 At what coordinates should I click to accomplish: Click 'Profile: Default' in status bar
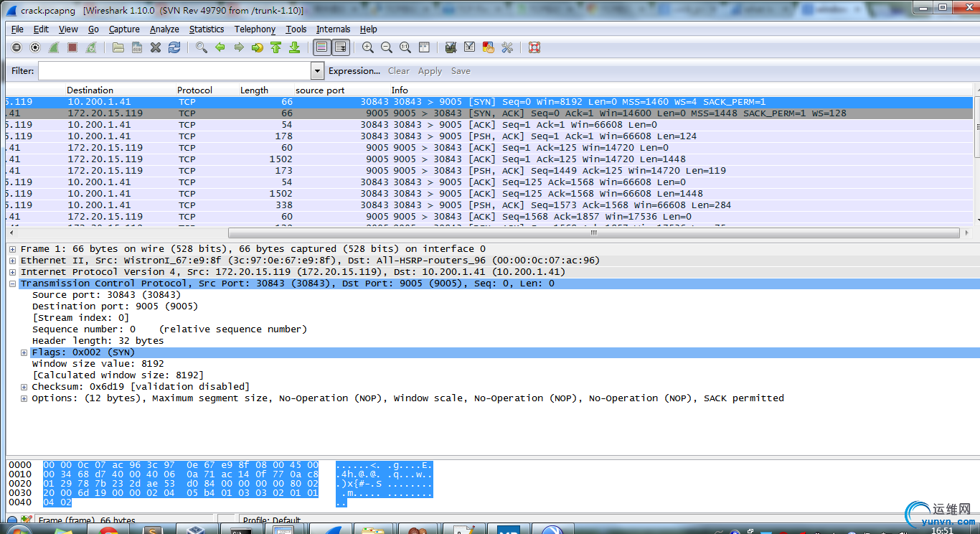point(271,521)
